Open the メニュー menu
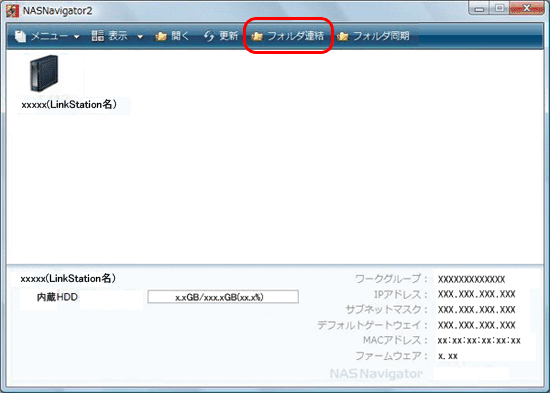The width and height of the screenshot is (550, 393). (47, 36)
